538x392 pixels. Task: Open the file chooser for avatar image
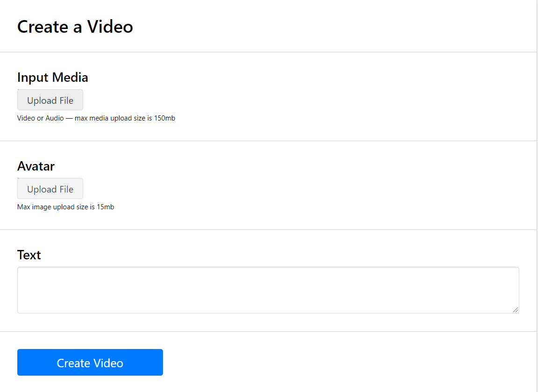(x=50, y=189)
